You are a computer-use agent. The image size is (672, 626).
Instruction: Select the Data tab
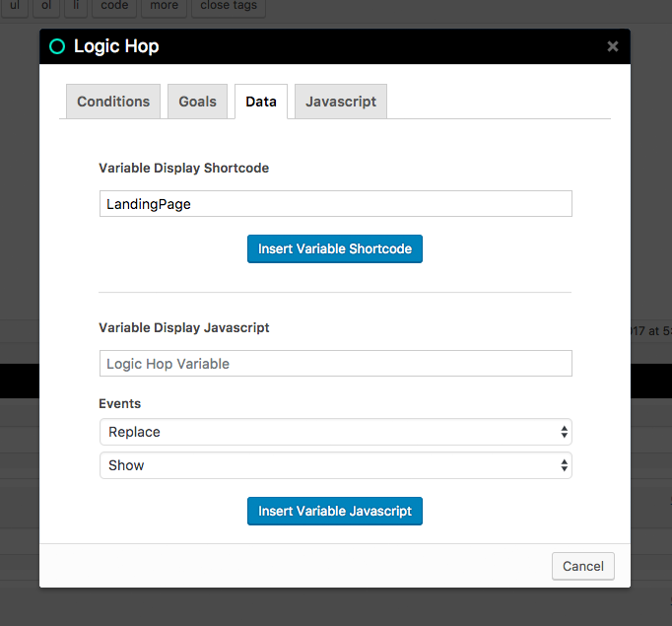(x=261, y=102)
